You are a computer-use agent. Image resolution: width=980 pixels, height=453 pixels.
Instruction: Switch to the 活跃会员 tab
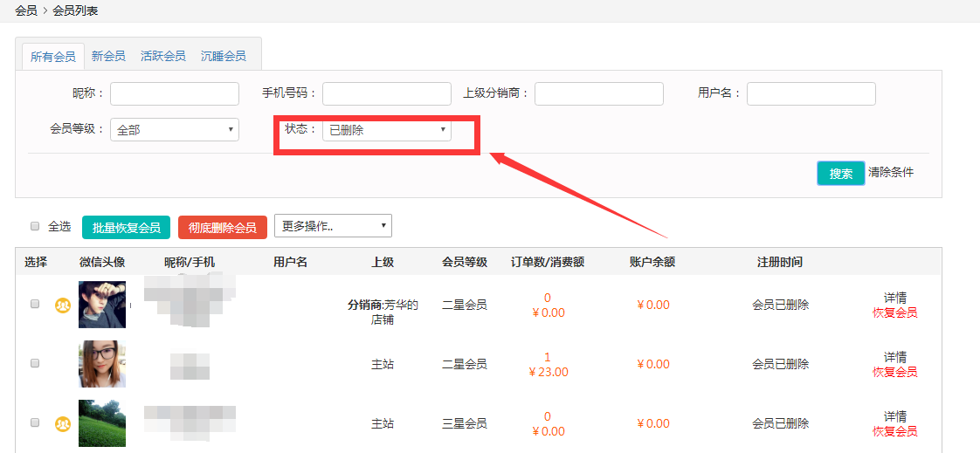(x=163, y=56)
